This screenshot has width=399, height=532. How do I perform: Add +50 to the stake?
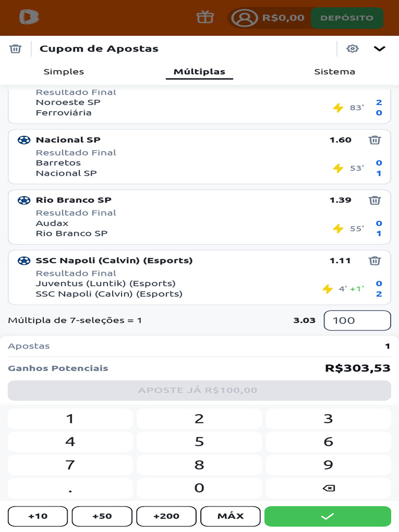(x=102, y=516)
